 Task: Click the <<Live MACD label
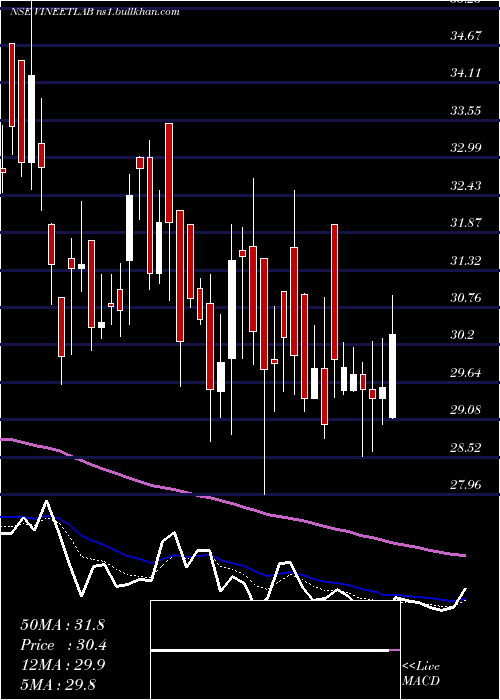[421, 673]
